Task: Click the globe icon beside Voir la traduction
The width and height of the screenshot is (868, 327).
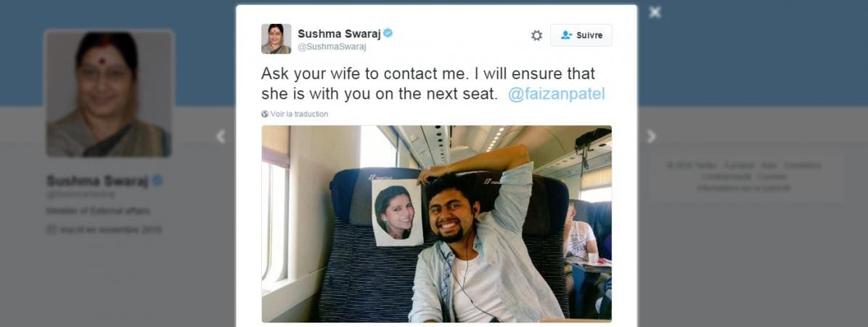Action: (265, 114)
